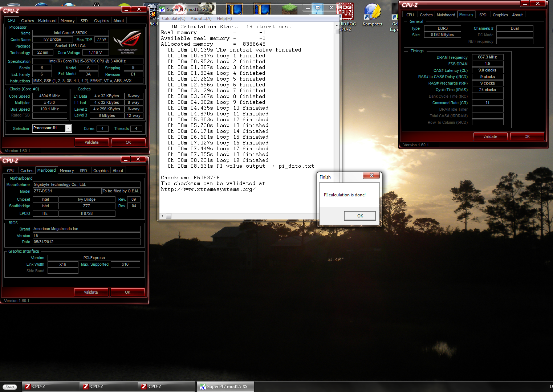Switch to SPD tab in the Mainboard CPU-Z window
Image resolution: width=553 pixels, height=392 pixels.
[x=84, y=171]
